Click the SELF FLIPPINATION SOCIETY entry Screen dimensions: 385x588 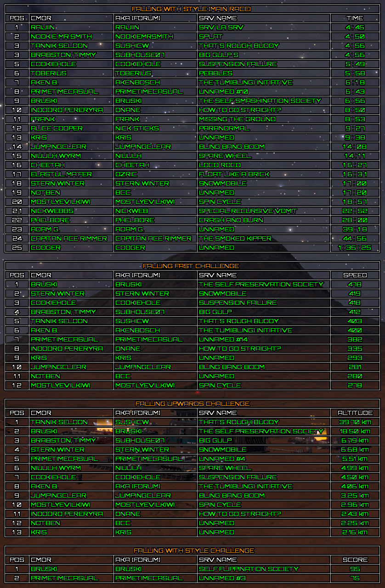(x=249, y=569)
